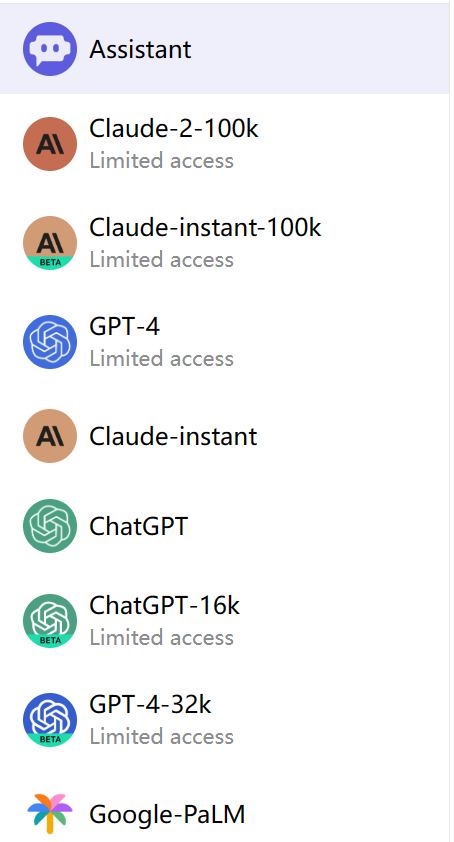Viewport: 454px width, 842px height.
Task: Pick ChatGPT-16k from the list
Action: [x=225, y=621]
